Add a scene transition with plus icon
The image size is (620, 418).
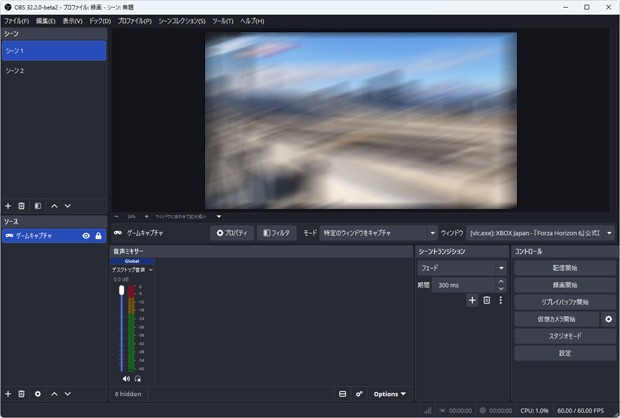click(472, 300)
